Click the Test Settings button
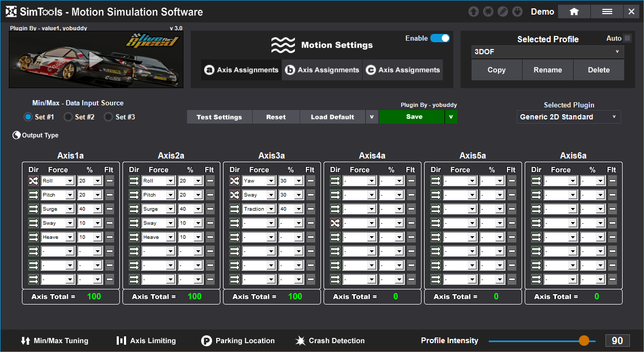This screenshot has height=352, width=644. pyautogui.click(x=219, y=117)
